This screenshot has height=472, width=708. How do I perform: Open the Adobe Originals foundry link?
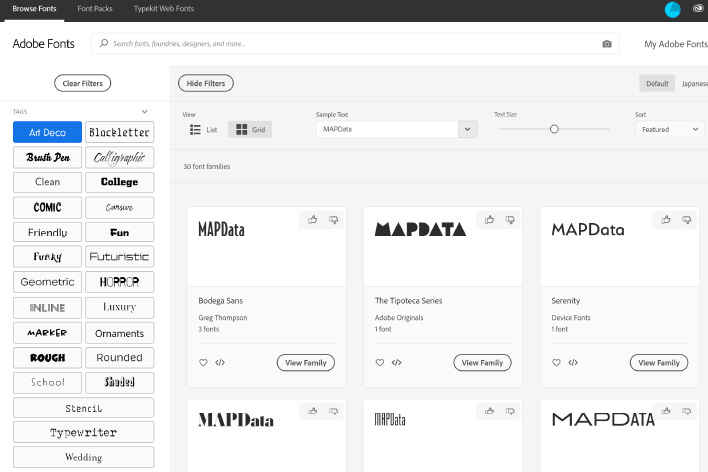click(399, 318)
